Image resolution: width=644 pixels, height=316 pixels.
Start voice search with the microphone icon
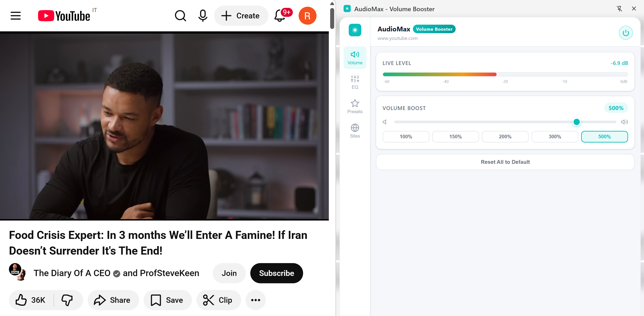point(203,16)
